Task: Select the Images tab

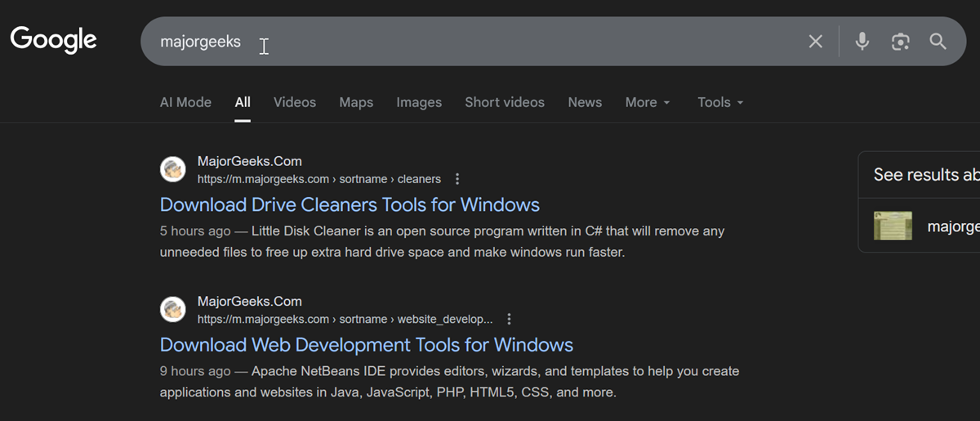Action: tap(419, 102)
